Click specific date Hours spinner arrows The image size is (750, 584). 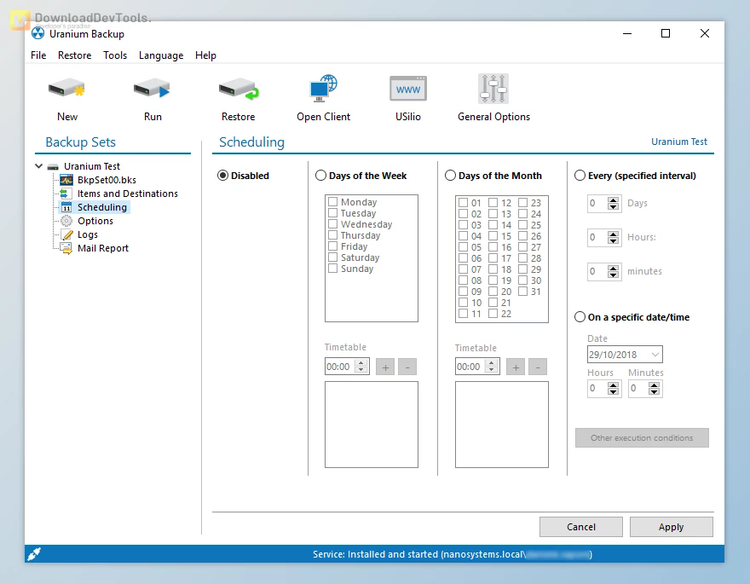click(x=613, y=388)
